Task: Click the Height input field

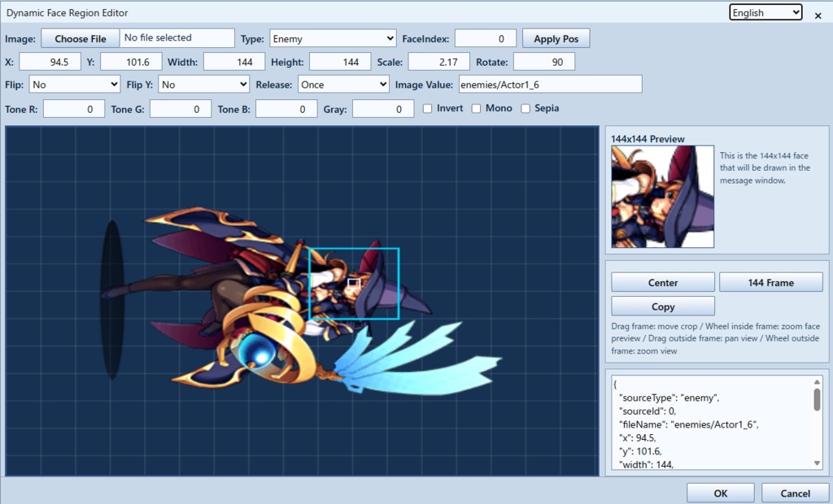Action: [x=340, y=62]
